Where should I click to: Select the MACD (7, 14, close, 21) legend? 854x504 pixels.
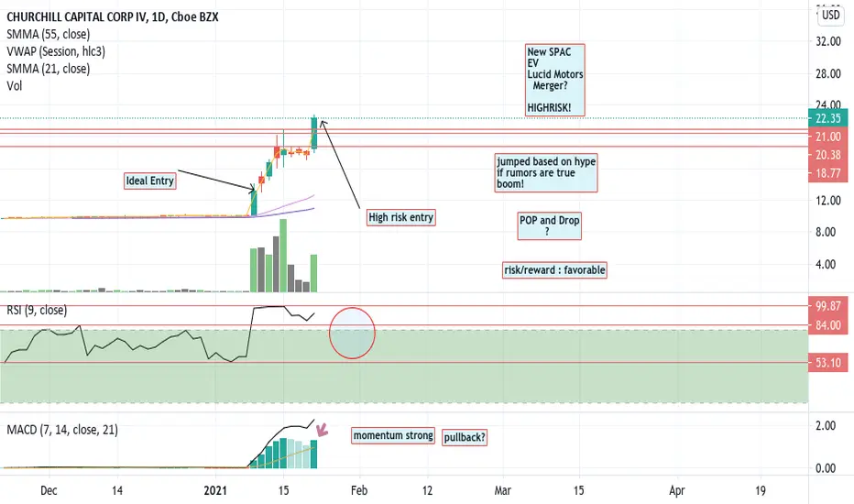coord(62,430)
